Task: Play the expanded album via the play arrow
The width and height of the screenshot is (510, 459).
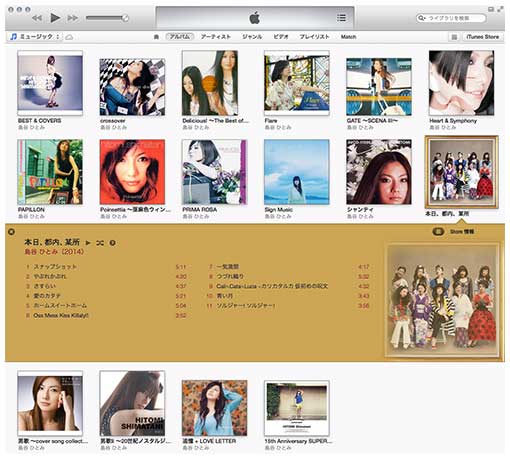Action: pos(88,243)
